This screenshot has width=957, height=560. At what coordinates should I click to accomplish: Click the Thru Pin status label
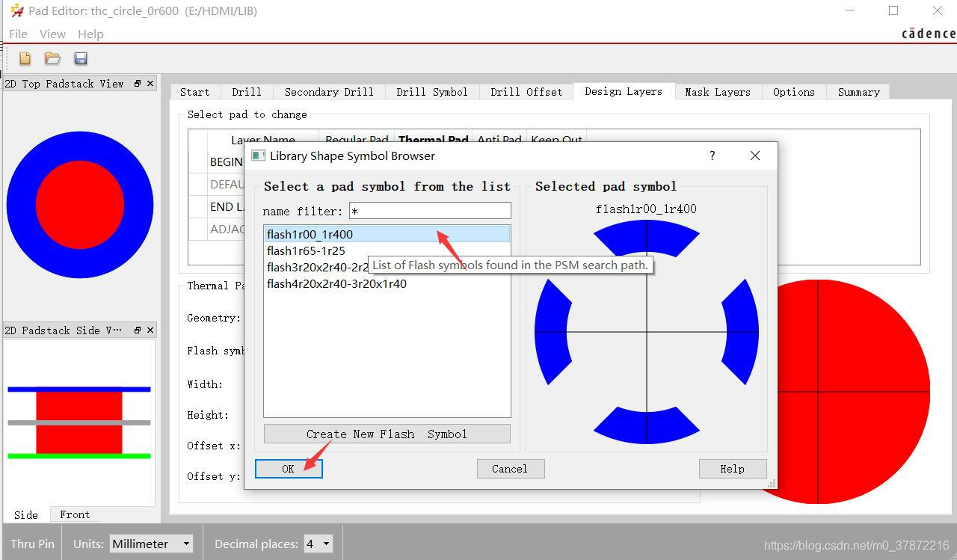pos(32,544)
